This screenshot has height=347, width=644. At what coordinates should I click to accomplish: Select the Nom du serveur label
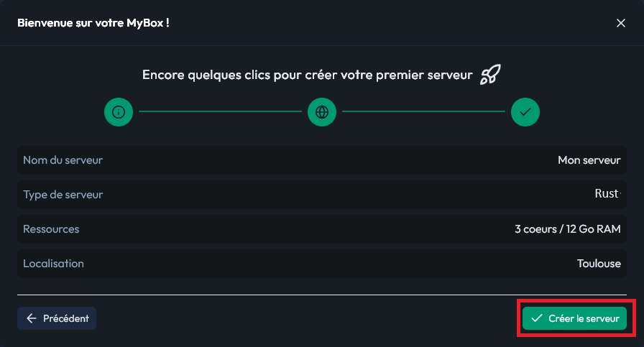(63, 159)
